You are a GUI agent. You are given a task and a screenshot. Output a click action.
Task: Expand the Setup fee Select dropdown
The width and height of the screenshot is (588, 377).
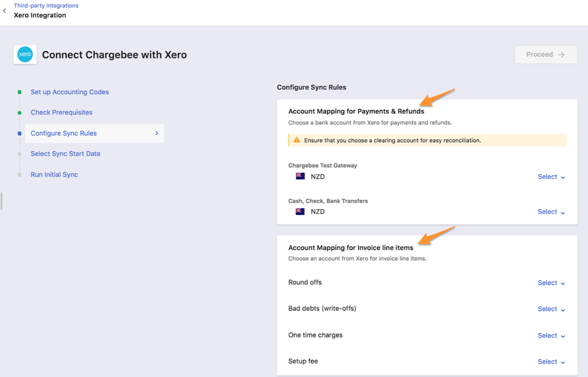(551, 362)
